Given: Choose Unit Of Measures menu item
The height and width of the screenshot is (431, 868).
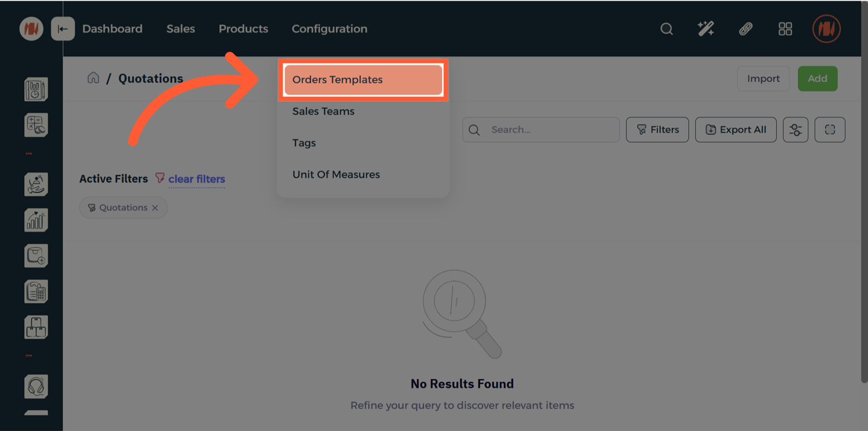Looking at the screenshot, I should tap(336, 175).
